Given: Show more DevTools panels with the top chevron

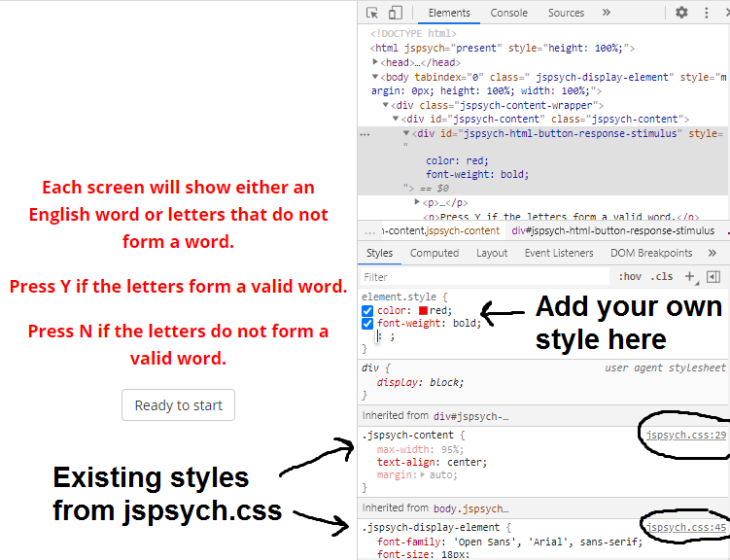Looking at the screenshot, I should (607, 13).
